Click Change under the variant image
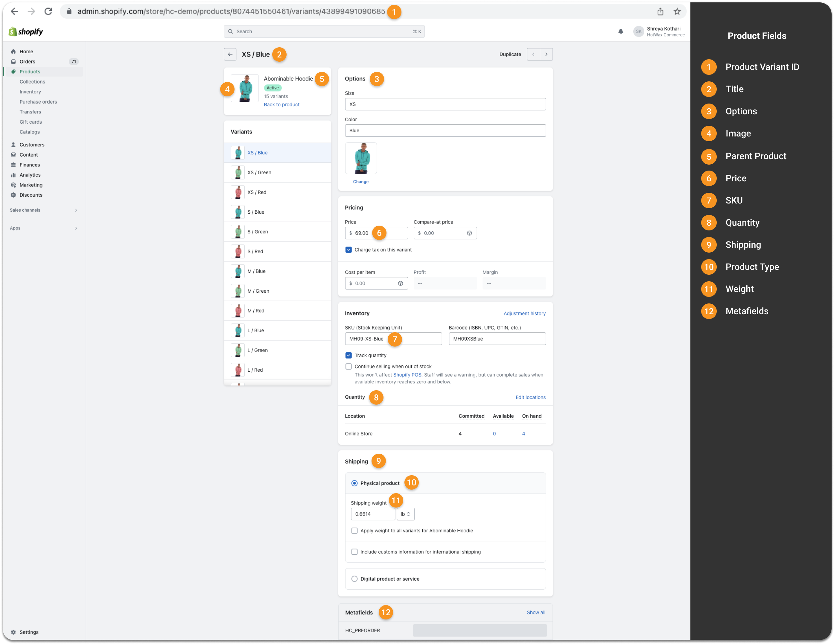The width and height of the screenshot is (834, 644). (x=360, y=182)
